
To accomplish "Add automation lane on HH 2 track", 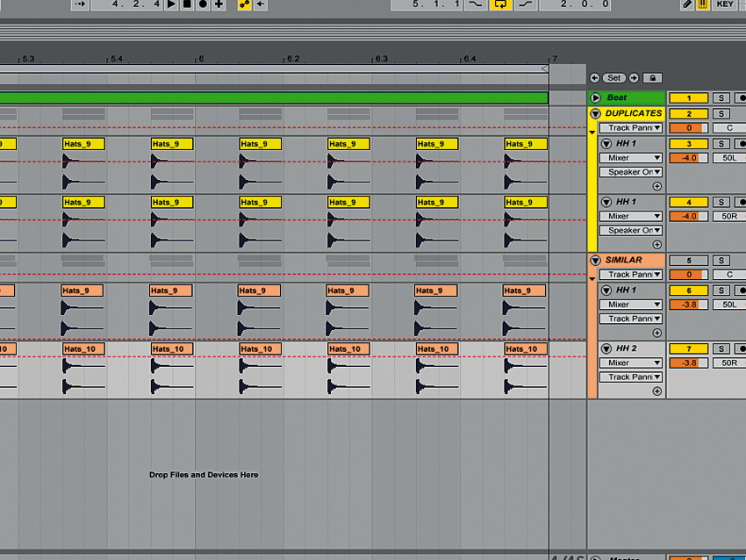I will point(656,391).
